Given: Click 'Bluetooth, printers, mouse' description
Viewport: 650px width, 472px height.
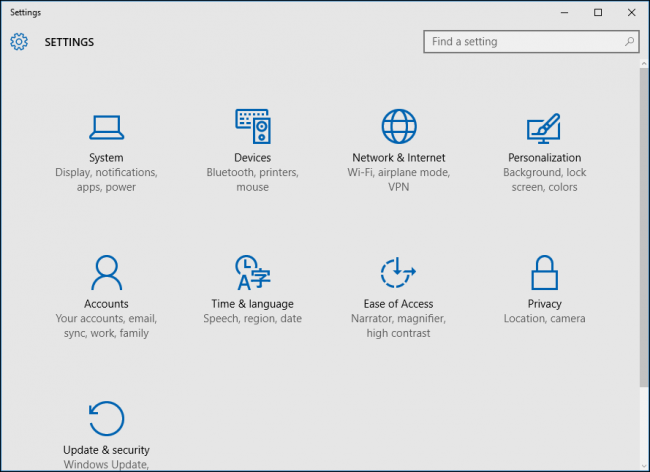Looking at the screenshot, I should tap(252, 179).
